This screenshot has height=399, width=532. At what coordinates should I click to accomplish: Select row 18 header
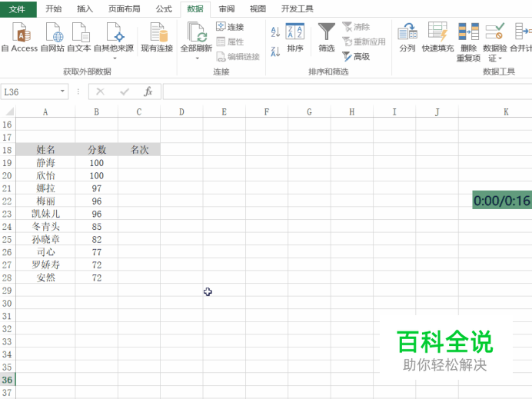pyautogui.click(x=7, y=150)
